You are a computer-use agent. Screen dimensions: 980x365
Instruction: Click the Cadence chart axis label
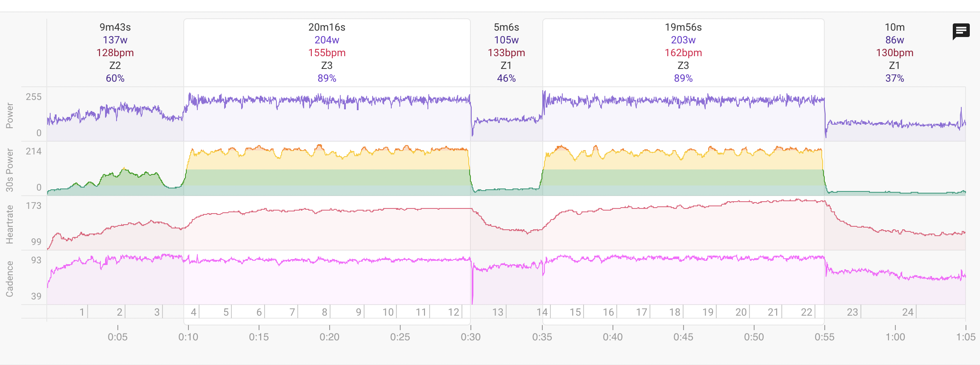click(x=9, y=279)
